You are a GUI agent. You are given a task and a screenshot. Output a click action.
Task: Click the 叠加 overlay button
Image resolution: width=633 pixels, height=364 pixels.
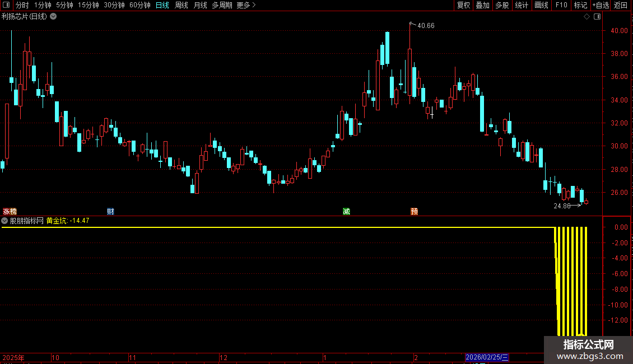click(482, 5)
